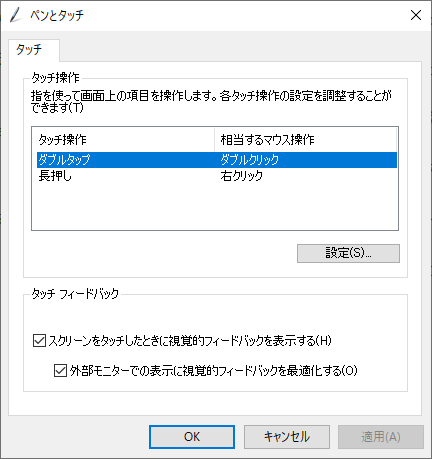
Task: Click the 適用(A) apply button
Action: tap(381, 437)
